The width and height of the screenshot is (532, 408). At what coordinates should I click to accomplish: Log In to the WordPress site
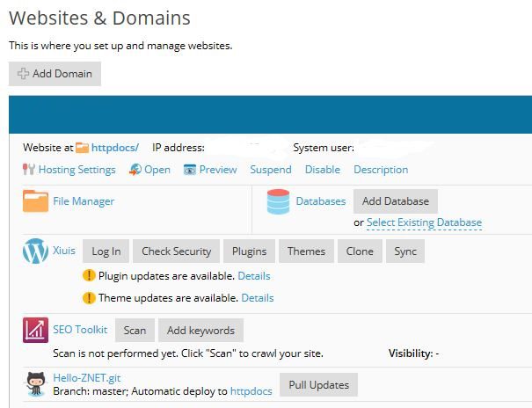pyautogui.click(x=106, y=251)
